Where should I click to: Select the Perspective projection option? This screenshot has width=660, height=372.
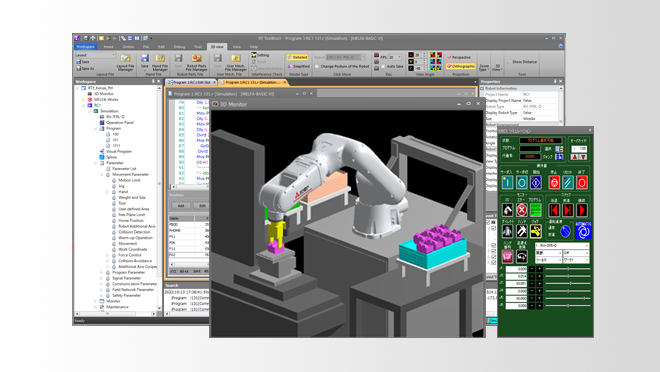(459, 57)
